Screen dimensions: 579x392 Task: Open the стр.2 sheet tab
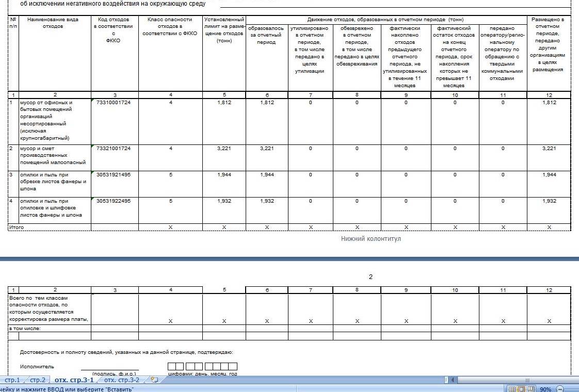[x=37, y=380]
